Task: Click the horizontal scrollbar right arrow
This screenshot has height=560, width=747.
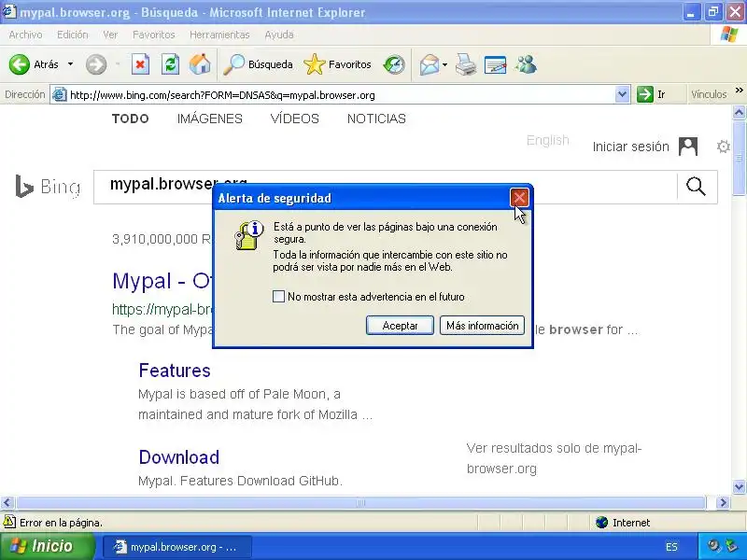Action: [723, 502]
